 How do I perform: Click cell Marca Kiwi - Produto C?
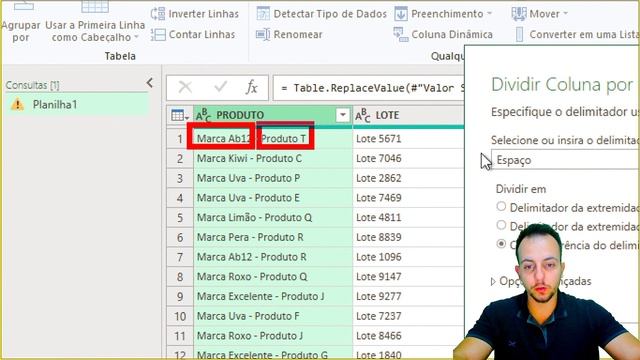tap(273, 158)
